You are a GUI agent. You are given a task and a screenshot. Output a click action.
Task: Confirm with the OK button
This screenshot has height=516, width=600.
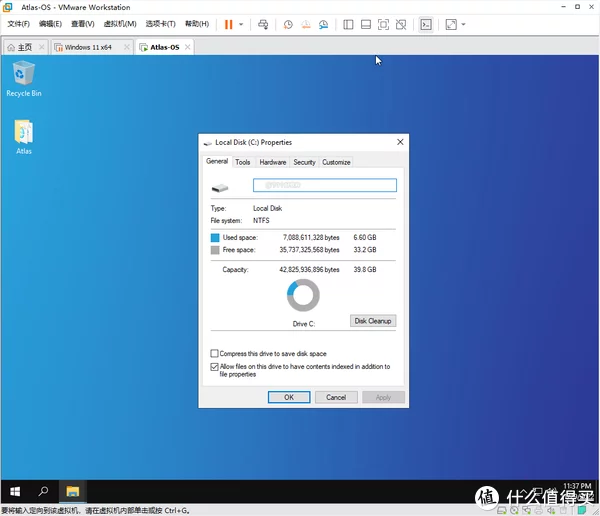[x=289, y=397]
